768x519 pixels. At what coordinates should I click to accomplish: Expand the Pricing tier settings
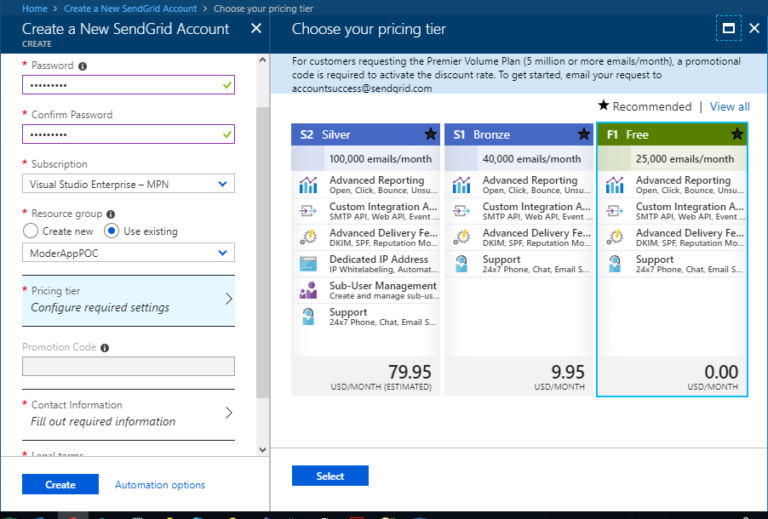[x=128, y=299]
